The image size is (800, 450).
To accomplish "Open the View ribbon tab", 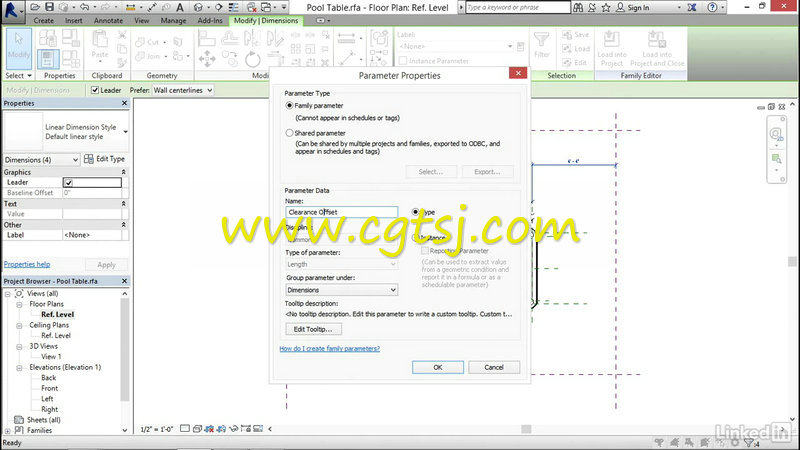I will tap(142, 20).
